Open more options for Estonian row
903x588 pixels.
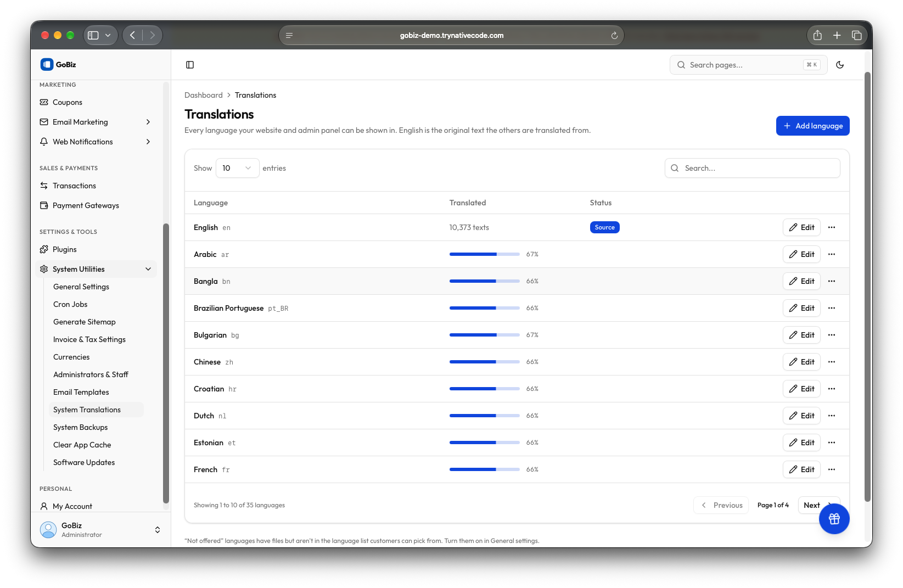pos(832,443)
